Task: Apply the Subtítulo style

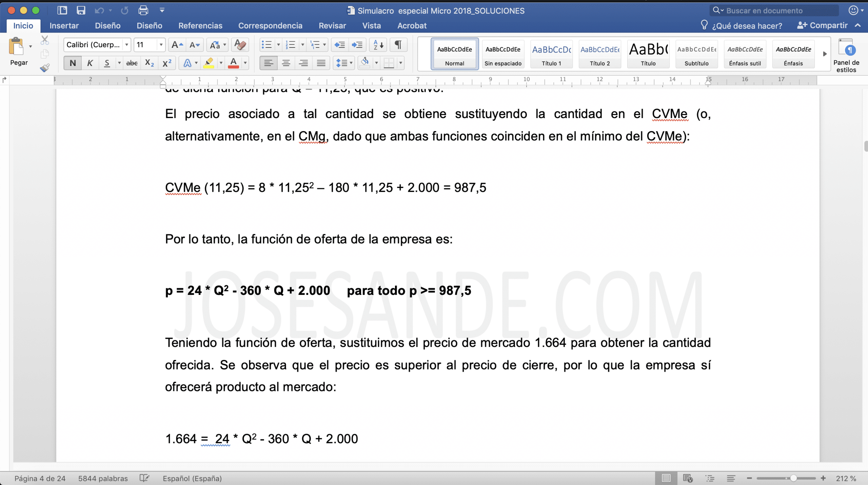Action: point(696,54)
